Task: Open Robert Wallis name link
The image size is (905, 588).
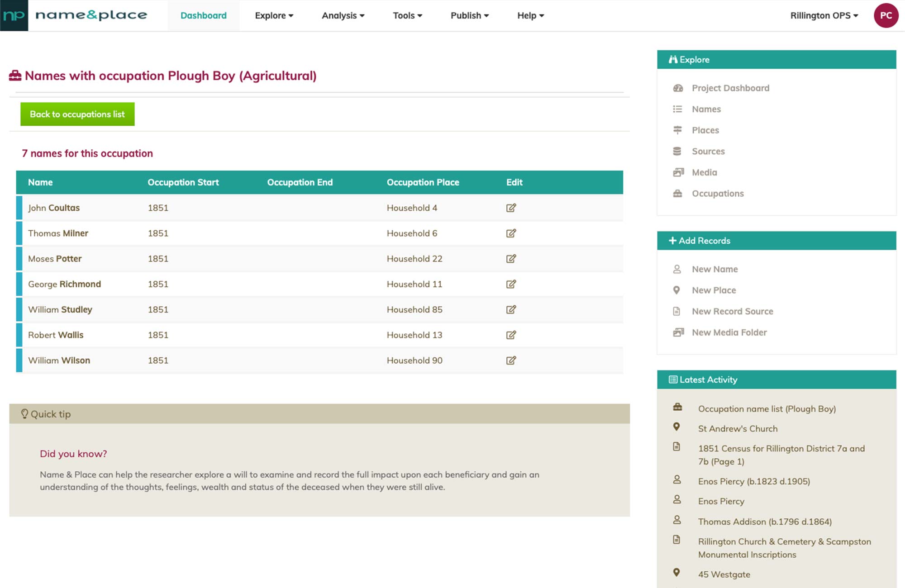Action: point(56,335)
